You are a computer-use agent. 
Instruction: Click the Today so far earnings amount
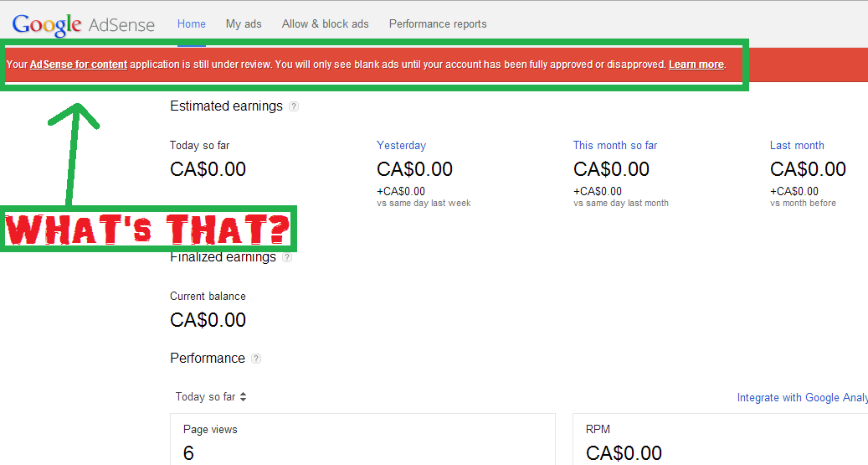tap(208, 169)
